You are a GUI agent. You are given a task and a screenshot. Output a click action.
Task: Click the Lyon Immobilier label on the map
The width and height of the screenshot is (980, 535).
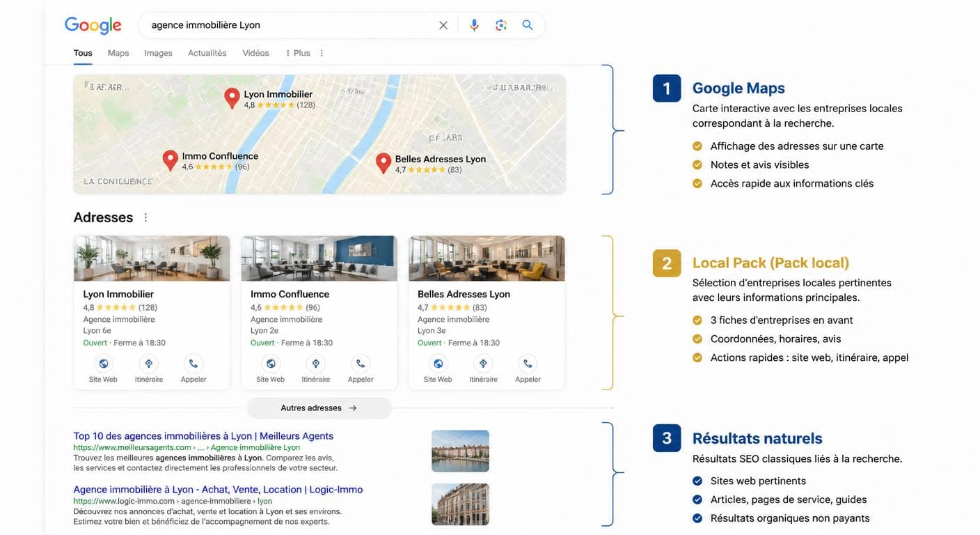pos(278,94)
